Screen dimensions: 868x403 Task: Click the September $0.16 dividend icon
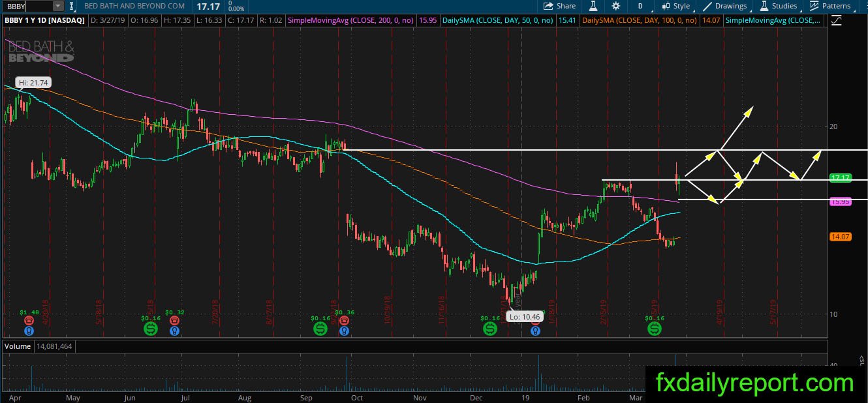click(x=320, y=329)
